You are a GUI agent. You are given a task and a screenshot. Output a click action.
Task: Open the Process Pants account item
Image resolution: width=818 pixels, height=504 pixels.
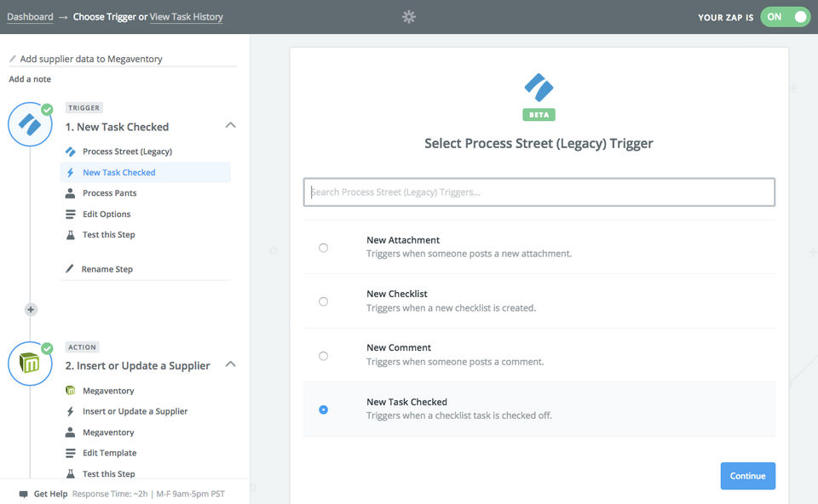click(109, 193)
